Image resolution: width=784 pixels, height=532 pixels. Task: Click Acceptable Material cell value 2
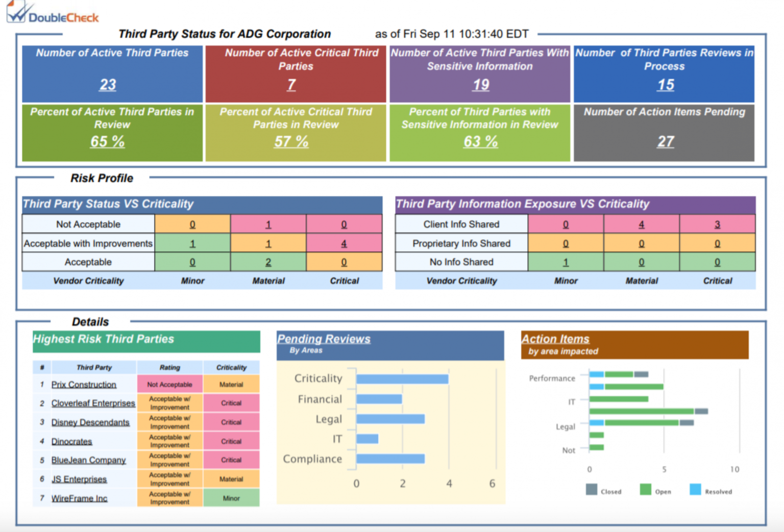coord(268,262)
